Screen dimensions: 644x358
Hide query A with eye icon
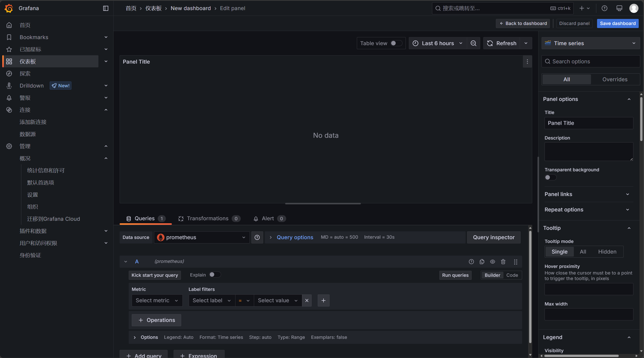[493, 262]
